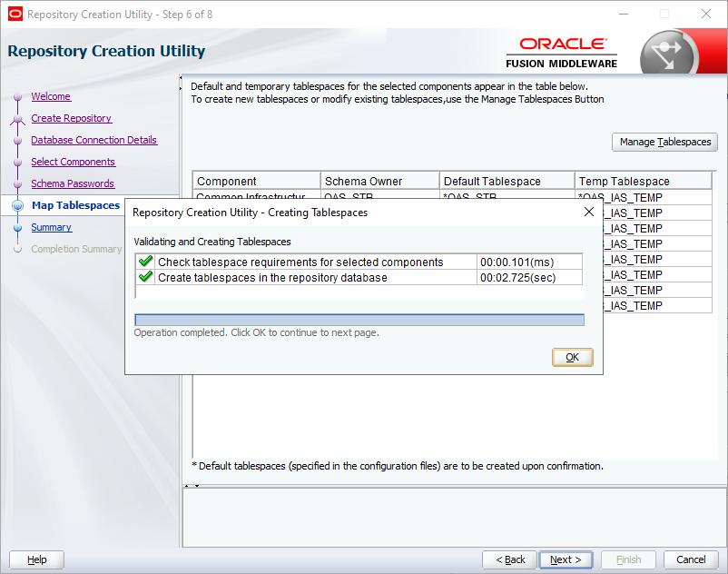Jump to Select Components step
The width and height of the screenshot is (728, 574).
[74, 162]
